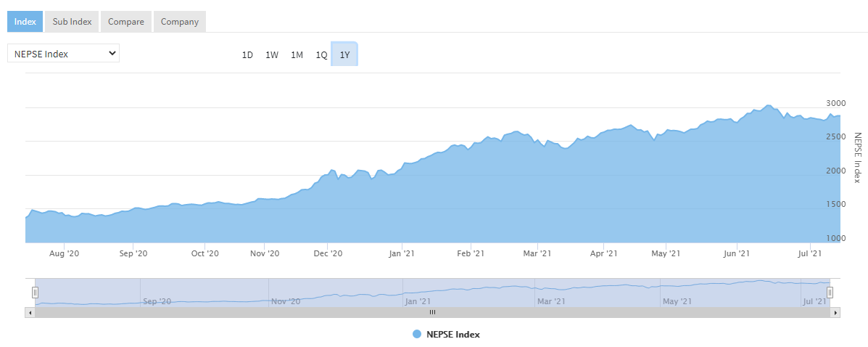Click the scrollbar's center grip thumb
This screenshot has width=868, height=347.
(x=432, y=312)
